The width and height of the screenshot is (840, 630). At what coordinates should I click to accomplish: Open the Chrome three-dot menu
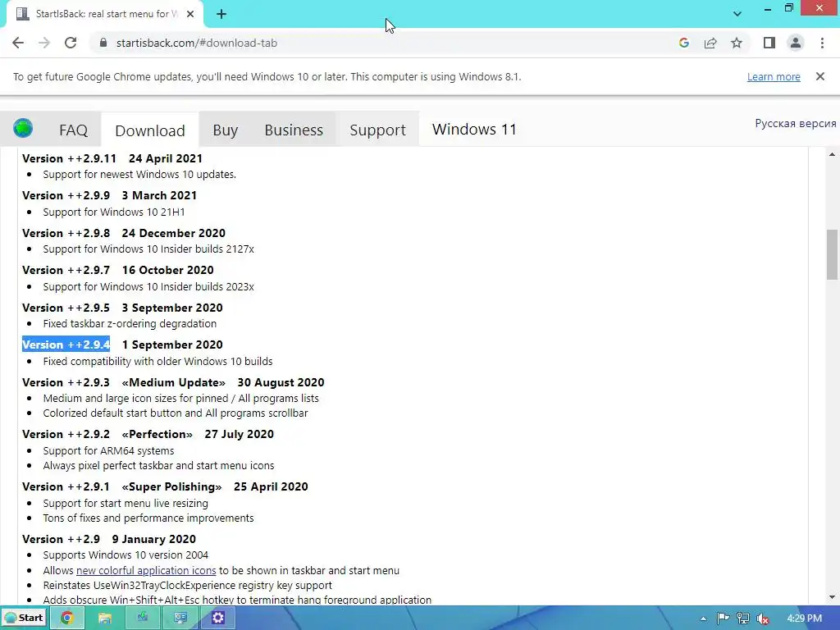822,43
